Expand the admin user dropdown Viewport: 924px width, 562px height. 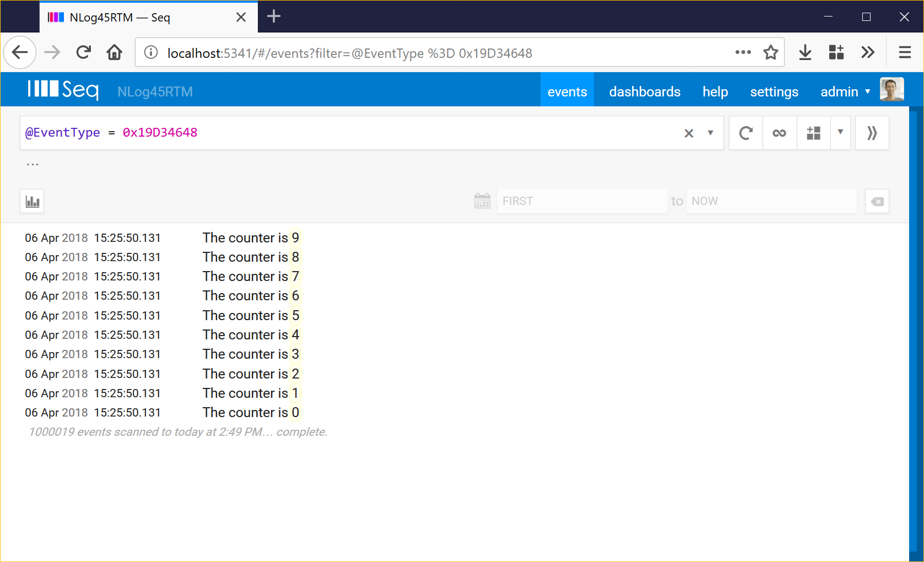point(845,91)
